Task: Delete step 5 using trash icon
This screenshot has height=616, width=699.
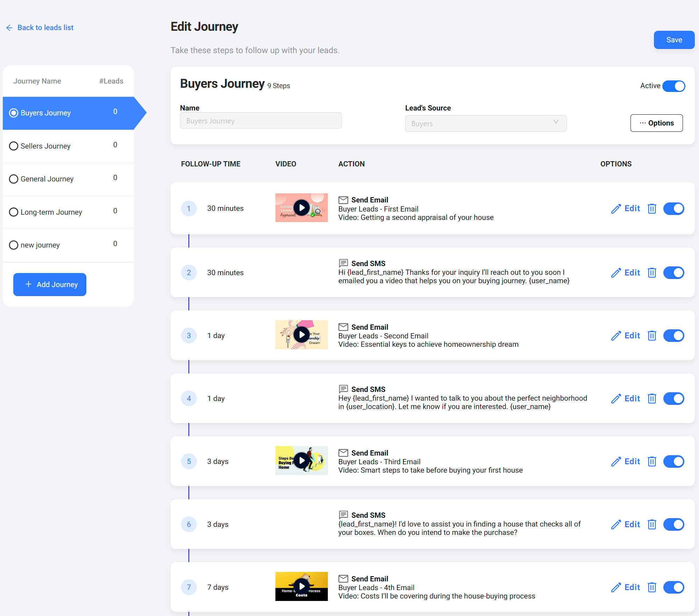Action: click(652, 461)
